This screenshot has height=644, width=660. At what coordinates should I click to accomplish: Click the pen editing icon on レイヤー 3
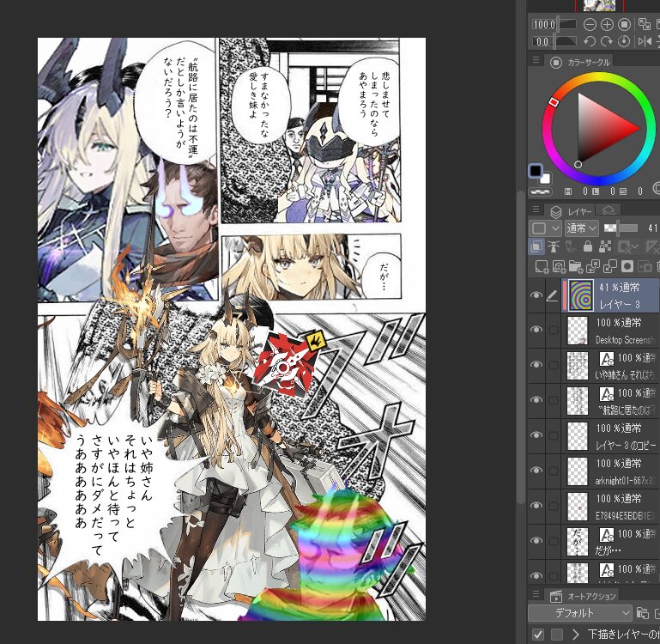pos(552,296)
